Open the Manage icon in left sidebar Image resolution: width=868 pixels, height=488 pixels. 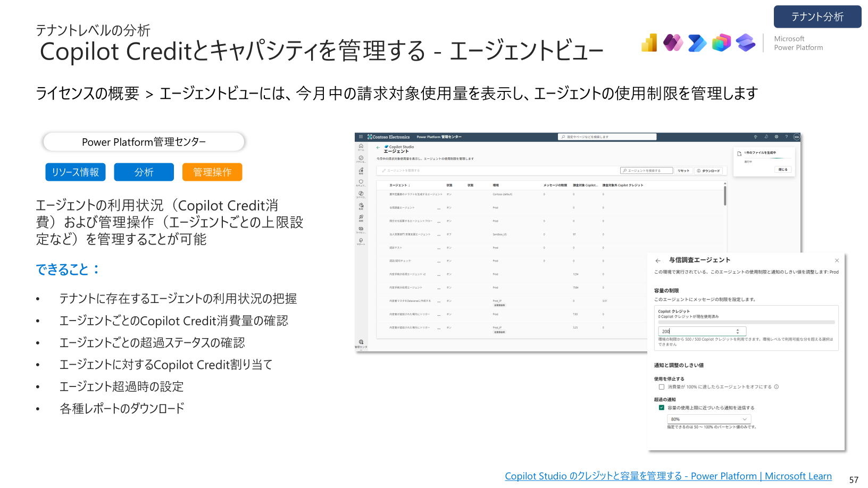click(361, 171)
